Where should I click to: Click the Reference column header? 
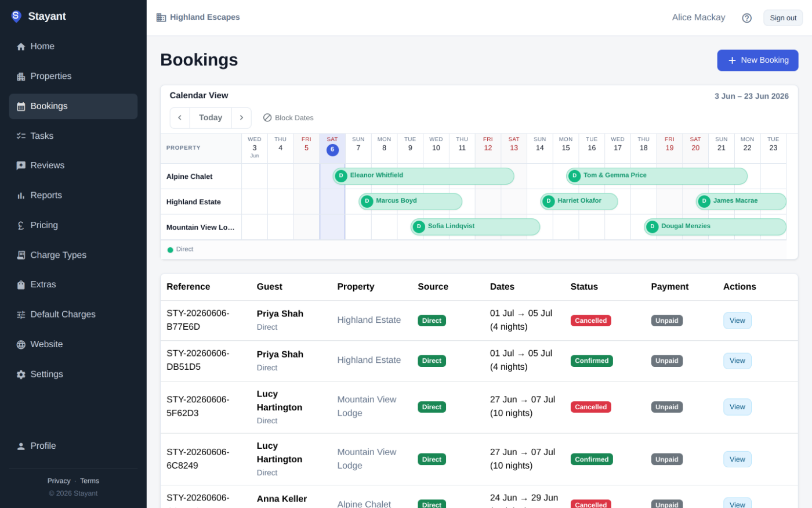(188, 287)
